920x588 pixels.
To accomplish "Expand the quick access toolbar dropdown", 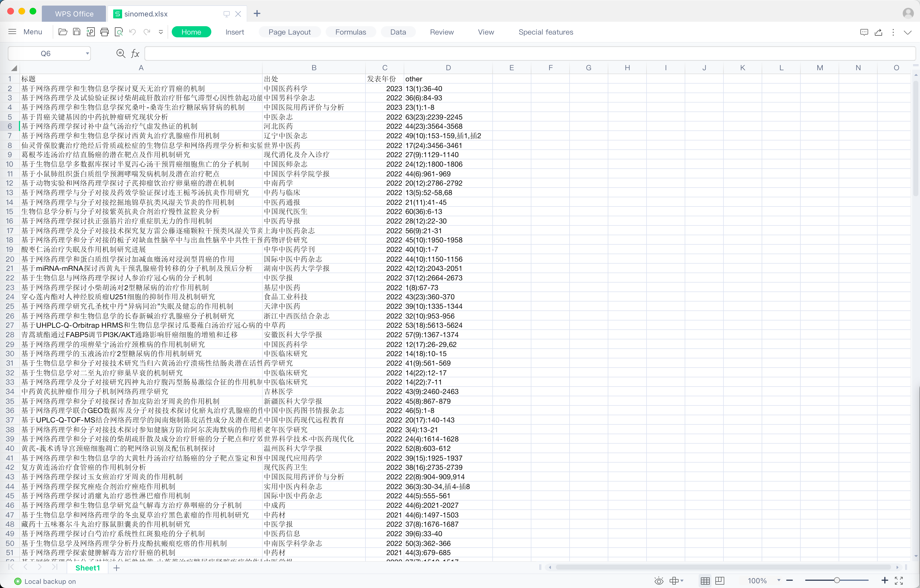I will coord(161,32).
